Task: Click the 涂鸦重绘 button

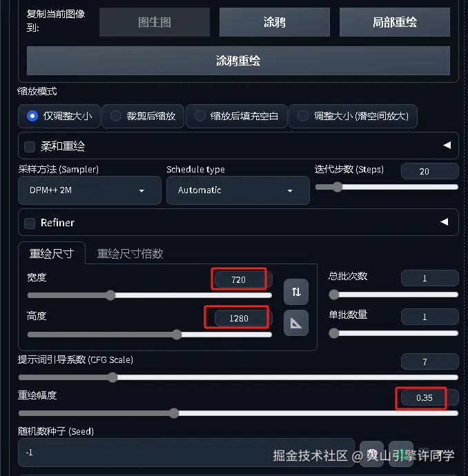Action: [x=238, y=61]
